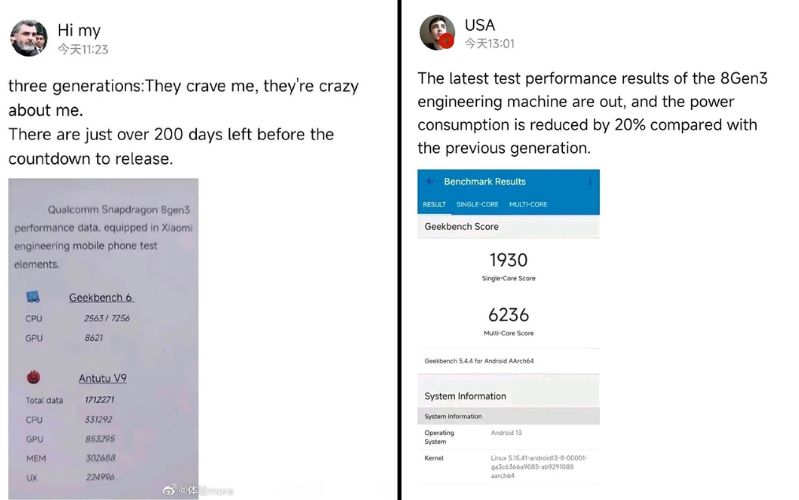Image resolution: width=799 pixels, height=500 pixels.
Task: Click the USA username
Action: pos(480,25)
